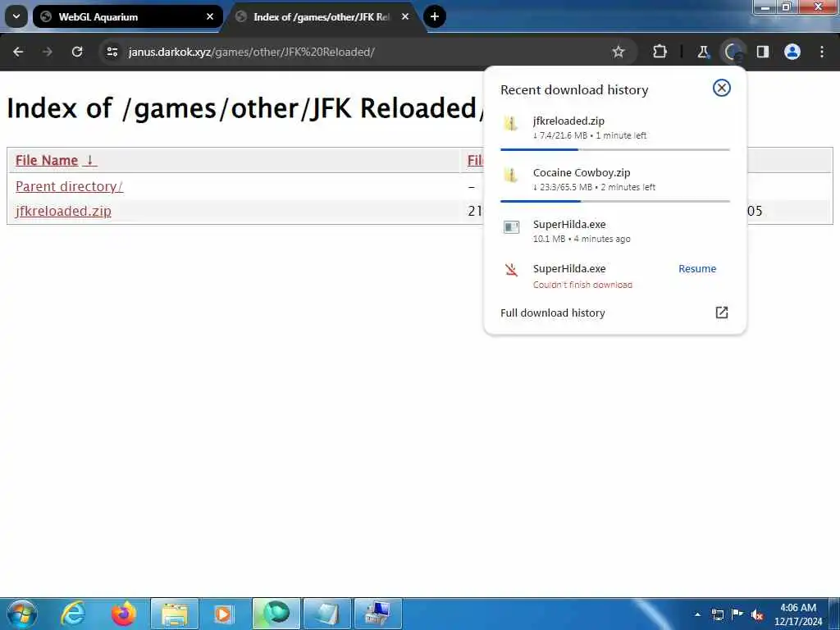Image resolution: width=840 pixels, height=630 pixels.
Task: Resume the failed SuperHilda.exe download
Action: (x=697, y=269)
